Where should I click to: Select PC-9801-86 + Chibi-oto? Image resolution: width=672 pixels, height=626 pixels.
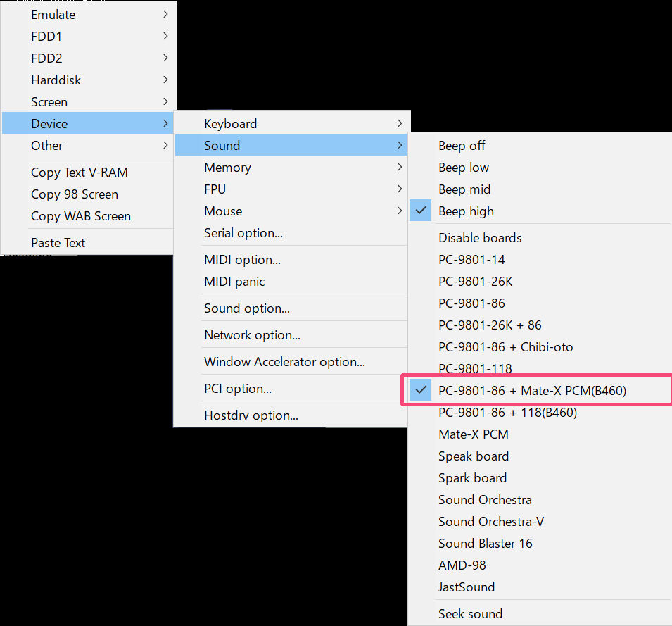coord(540,347)
